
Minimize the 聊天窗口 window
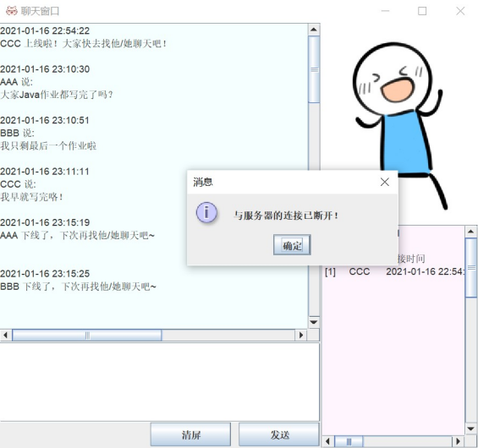coord(385,11)
